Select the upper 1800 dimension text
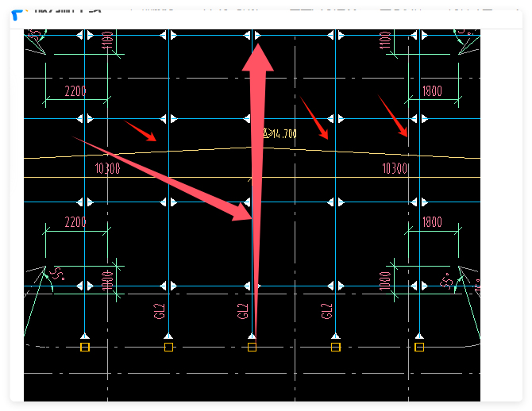 tap(432, 91)
